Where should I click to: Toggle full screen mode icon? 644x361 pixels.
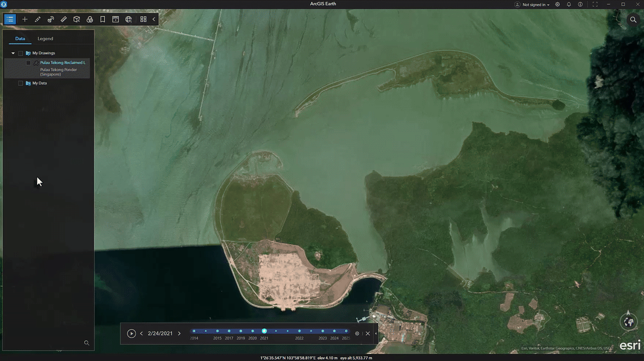pyautogui.click(x=595, y=4)
